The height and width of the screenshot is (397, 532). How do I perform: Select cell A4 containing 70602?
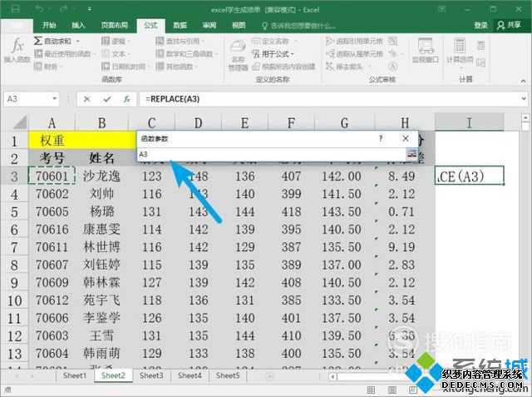[x=52, y=194]
